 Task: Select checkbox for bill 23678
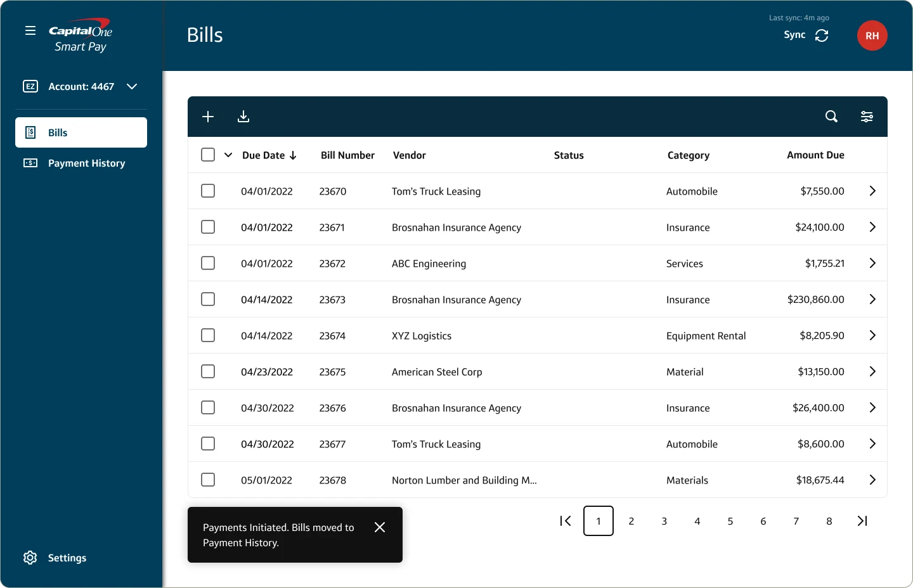pyautogui.click(x=208, y=480)
